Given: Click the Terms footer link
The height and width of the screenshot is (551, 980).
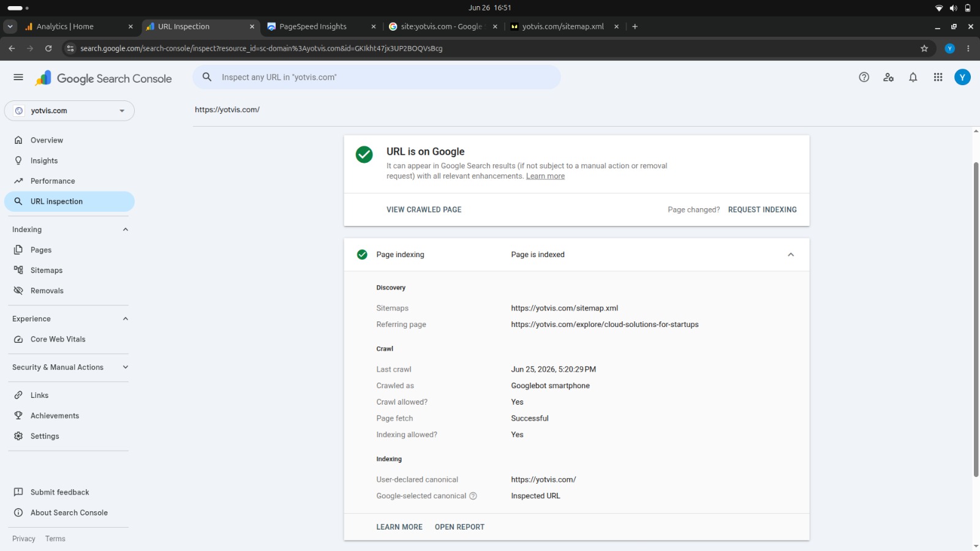Looking at the screenshot, I should coord(55,539).
